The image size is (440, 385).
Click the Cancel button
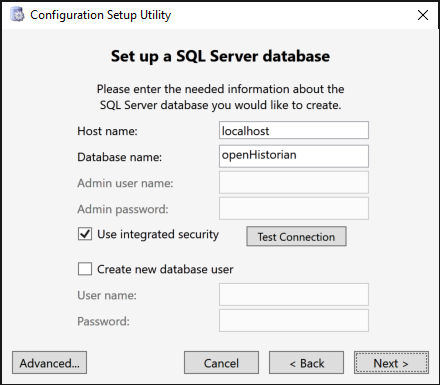click(221, 363)
